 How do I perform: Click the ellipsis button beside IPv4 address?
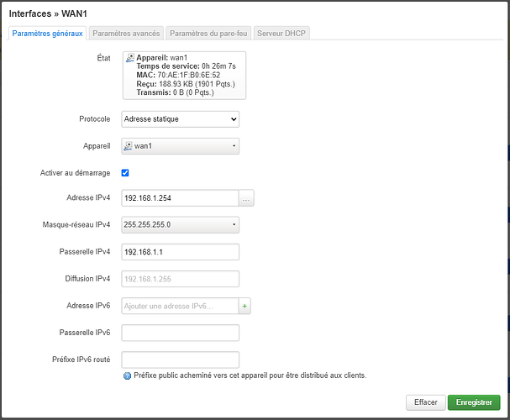pos(246,199)
